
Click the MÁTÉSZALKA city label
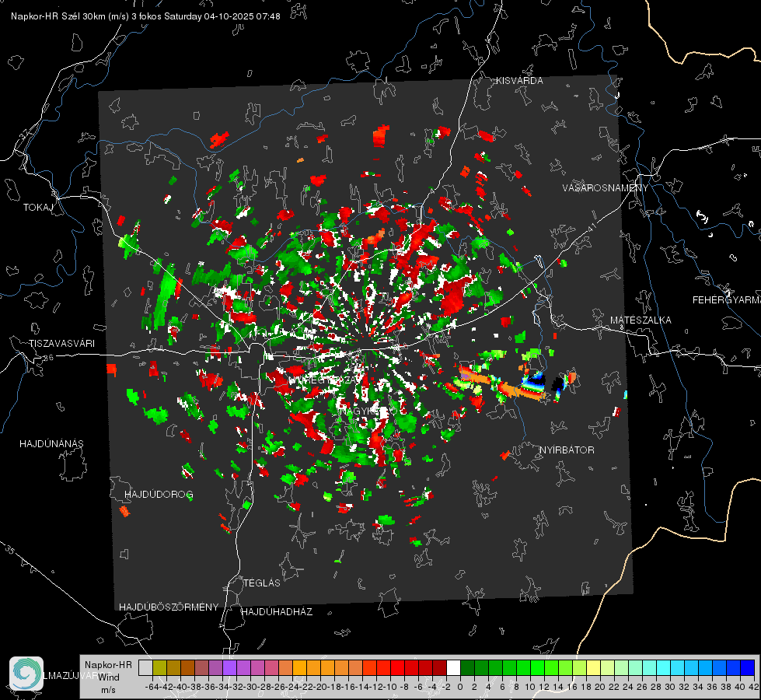click(x=641, y=320)
